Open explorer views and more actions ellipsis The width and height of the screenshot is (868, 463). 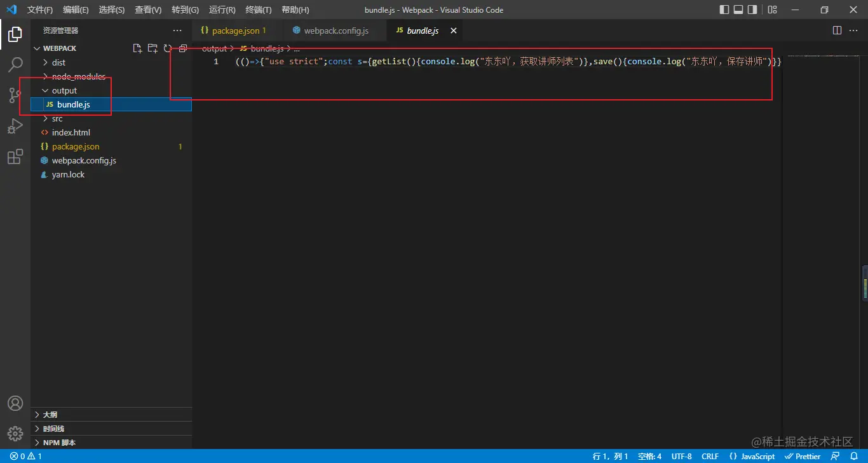coord(177,31)
